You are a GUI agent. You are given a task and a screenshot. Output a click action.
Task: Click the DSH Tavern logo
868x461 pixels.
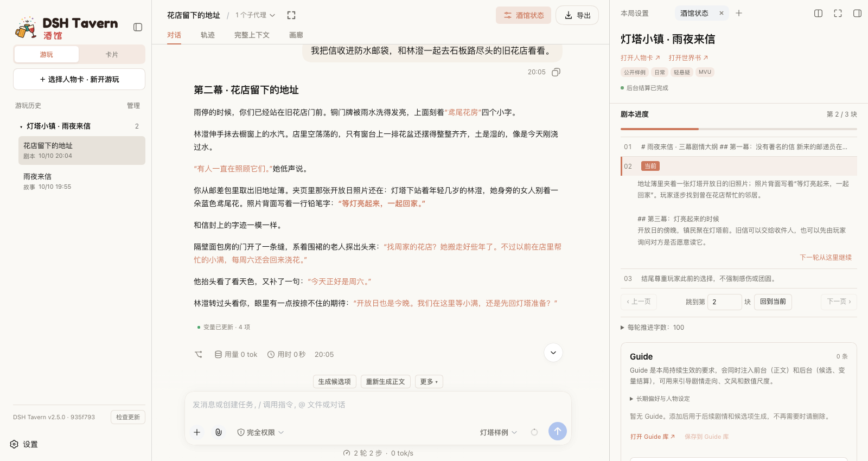tap(66, 28)
